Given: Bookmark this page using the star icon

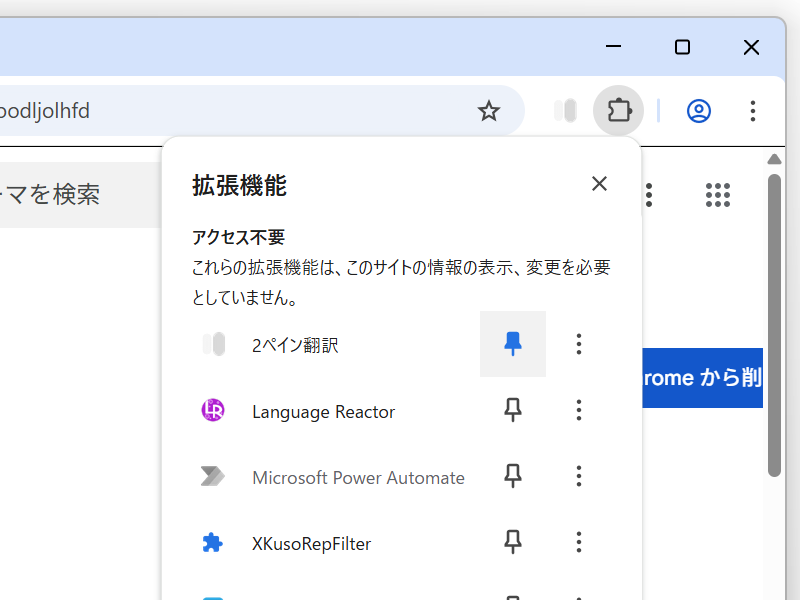Looking at the screenshot, I should (x=489, y=111).
